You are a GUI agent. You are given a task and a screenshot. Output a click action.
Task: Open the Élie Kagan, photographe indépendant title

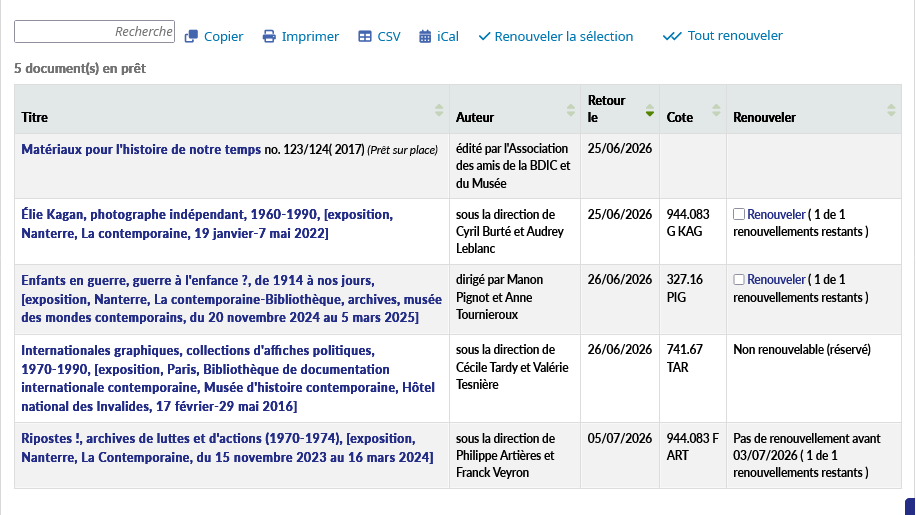207,224
